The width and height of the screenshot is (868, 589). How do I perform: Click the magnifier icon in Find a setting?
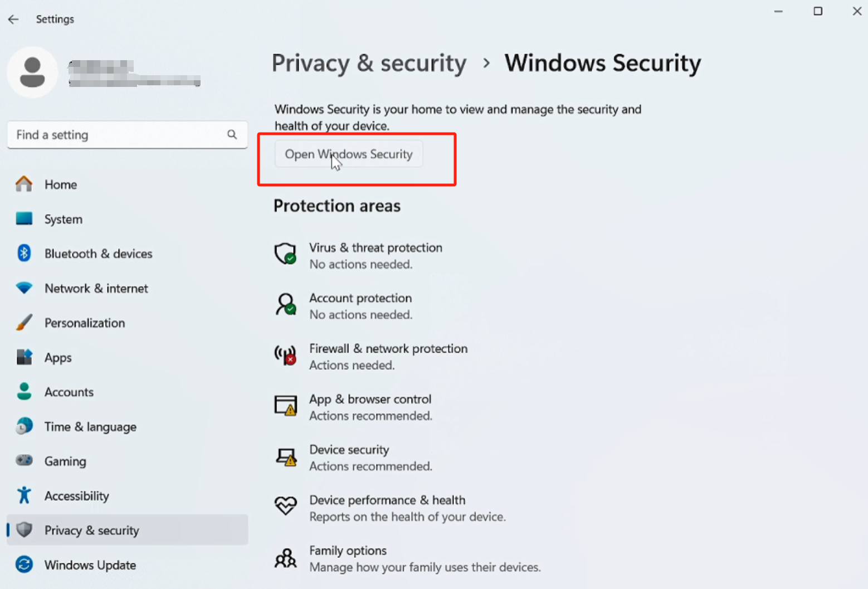232,135
